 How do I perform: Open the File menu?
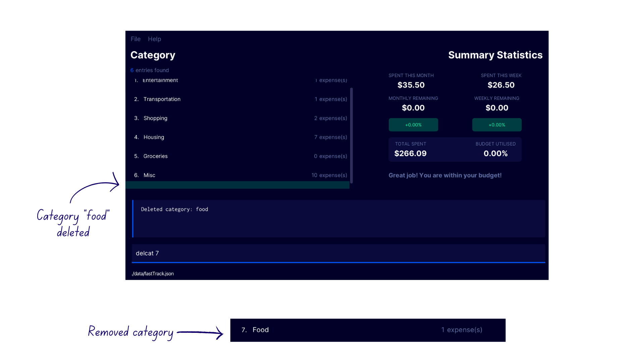click(136, 39)
